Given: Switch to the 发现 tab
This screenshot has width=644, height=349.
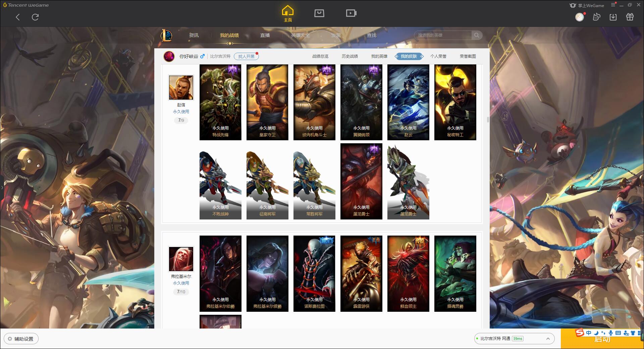Looking at the screenshot, I should click(336, 35).
